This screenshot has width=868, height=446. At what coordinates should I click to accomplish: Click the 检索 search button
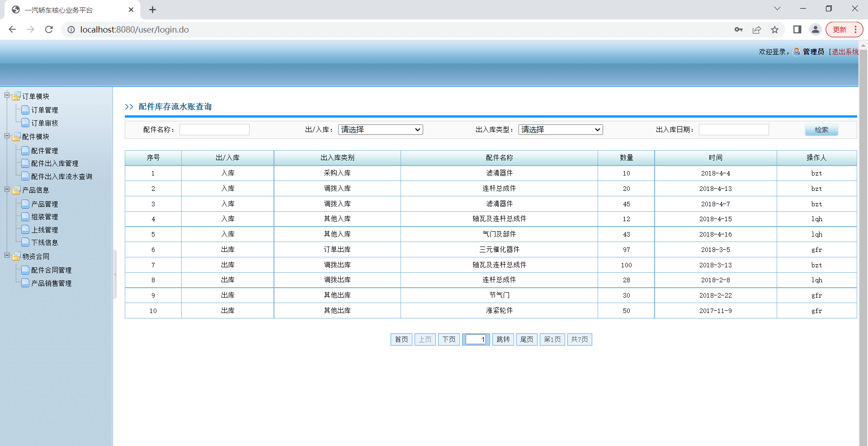[x=821, y=130]
